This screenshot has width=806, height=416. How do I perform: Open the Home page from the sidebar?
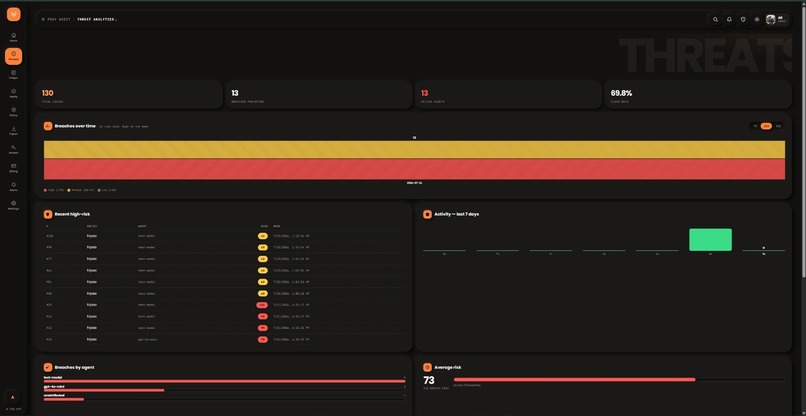(13, 37)
